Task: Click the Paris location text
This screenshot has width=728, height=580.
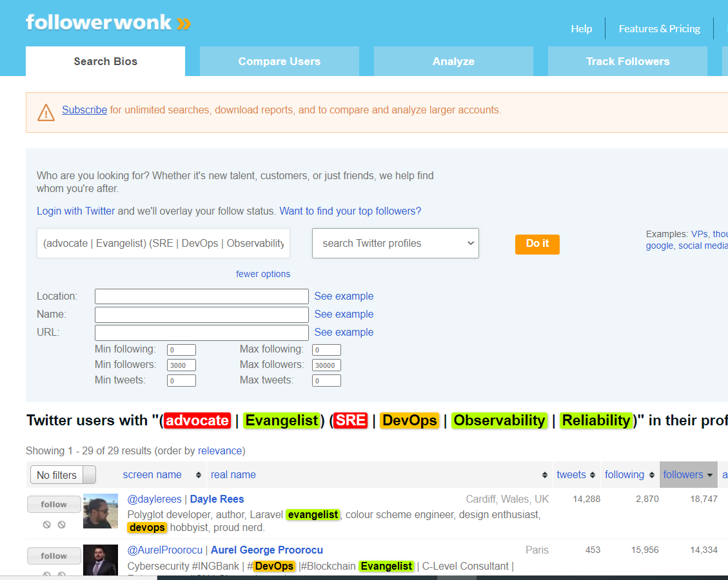Action: [x=536, y=550]
